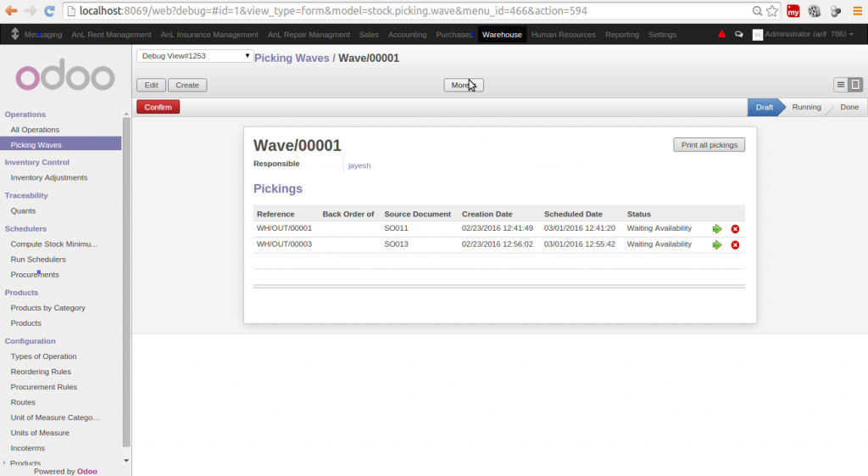The width and height of the screenshot is (868, 476).
Task: Open the Debug View#1253 dropdown
Action: point(195,56)
